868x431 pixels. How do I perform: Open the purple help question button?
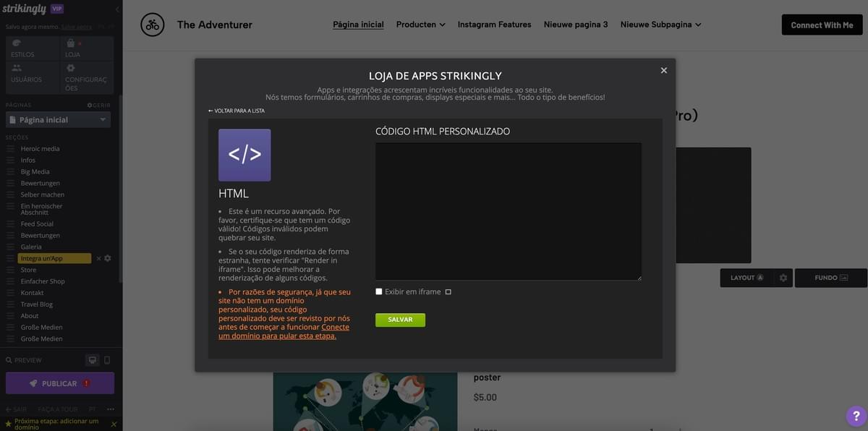[x=856, y=416]
